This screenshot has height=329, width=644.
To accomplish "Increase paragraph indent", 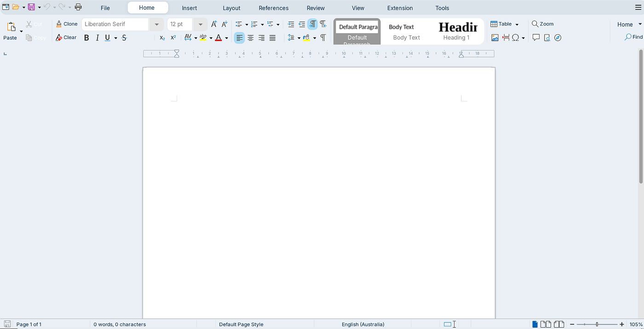I will [x=291, y=24].
